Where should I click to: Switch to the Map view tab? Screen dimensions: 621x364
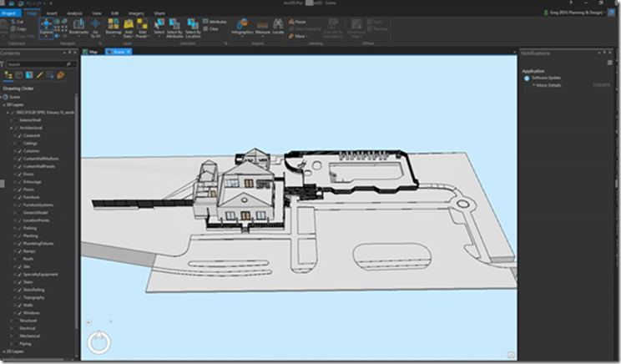tap(91, 52)
